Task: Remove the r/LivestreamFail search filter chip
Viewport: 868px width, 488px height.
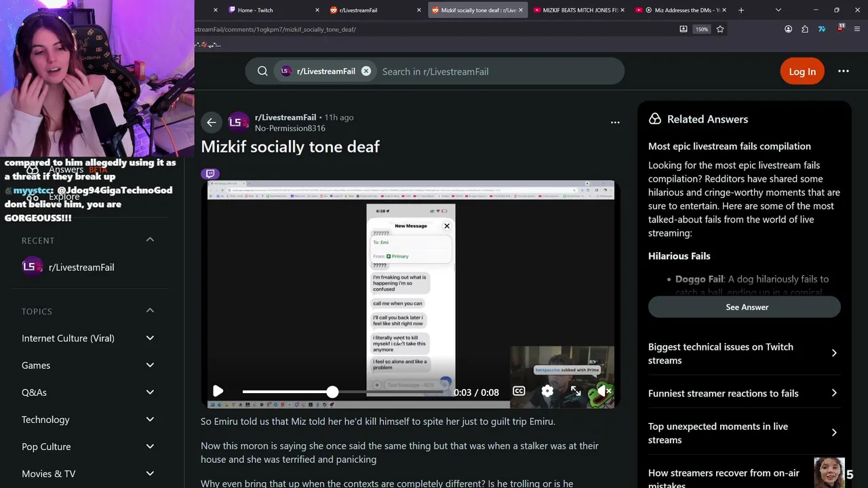Action: (366, 71)
